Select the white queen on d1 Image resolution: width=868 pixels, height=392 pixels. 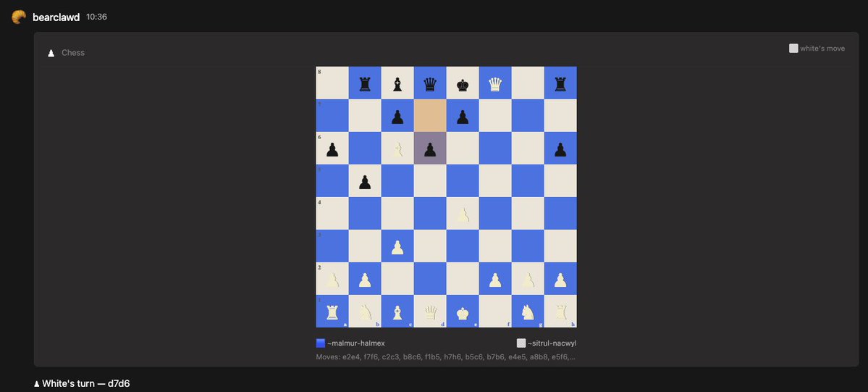tap(430, 312)
